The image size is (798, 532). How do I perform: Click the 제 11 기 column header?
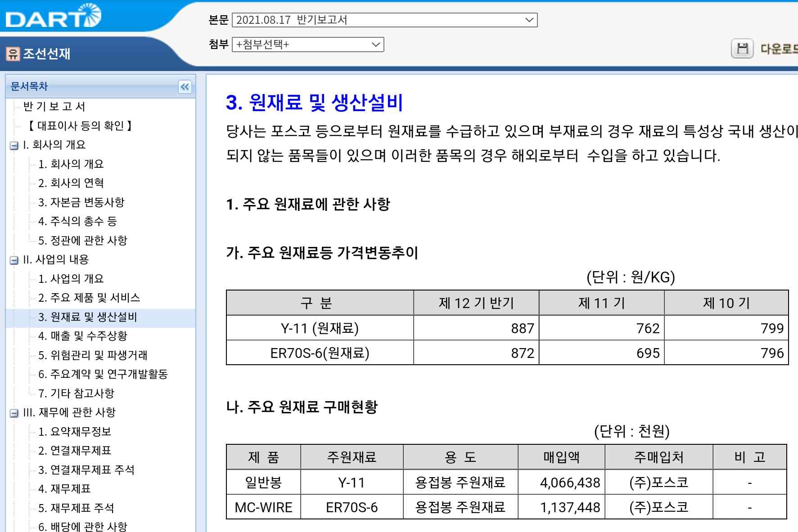tap(601, 303)
